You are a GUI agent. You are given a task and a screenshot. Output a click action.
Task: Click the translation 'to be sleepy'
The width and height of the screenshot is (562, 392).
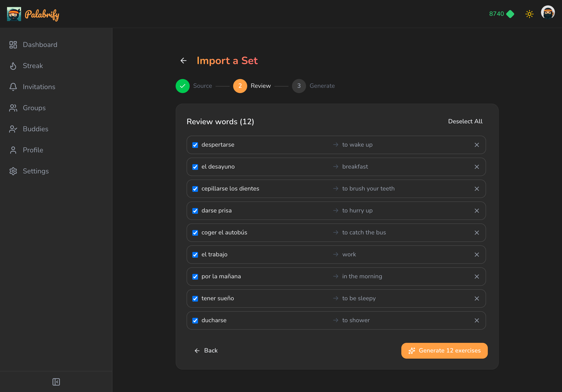pos(358,298)
